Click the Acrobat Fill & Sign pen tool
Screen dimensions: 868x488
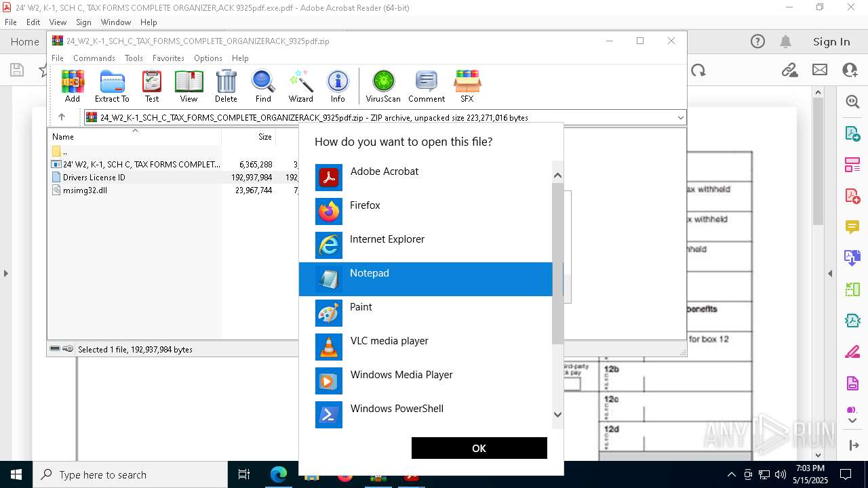tap(852, 352)
